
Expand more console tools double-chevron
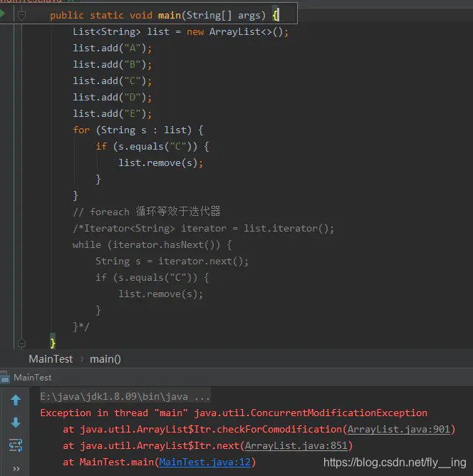click(16, 469)
